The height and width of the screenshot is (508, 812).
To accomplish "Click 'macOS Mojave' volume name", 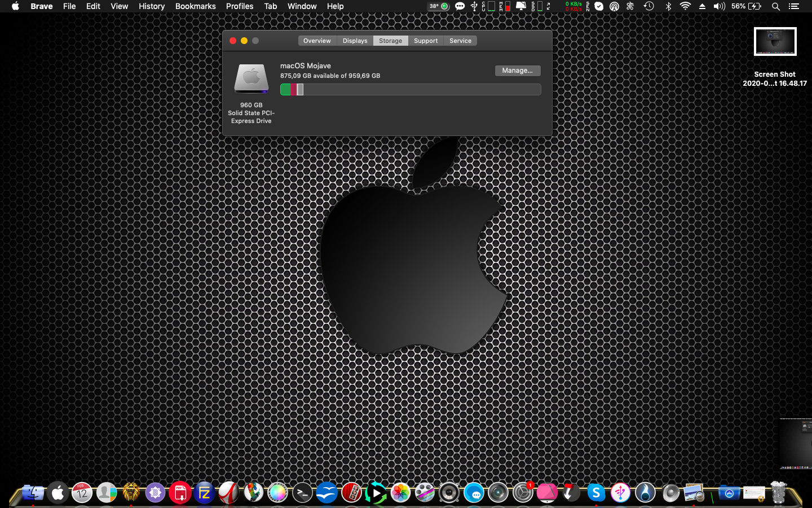I will tap(306, 65).
